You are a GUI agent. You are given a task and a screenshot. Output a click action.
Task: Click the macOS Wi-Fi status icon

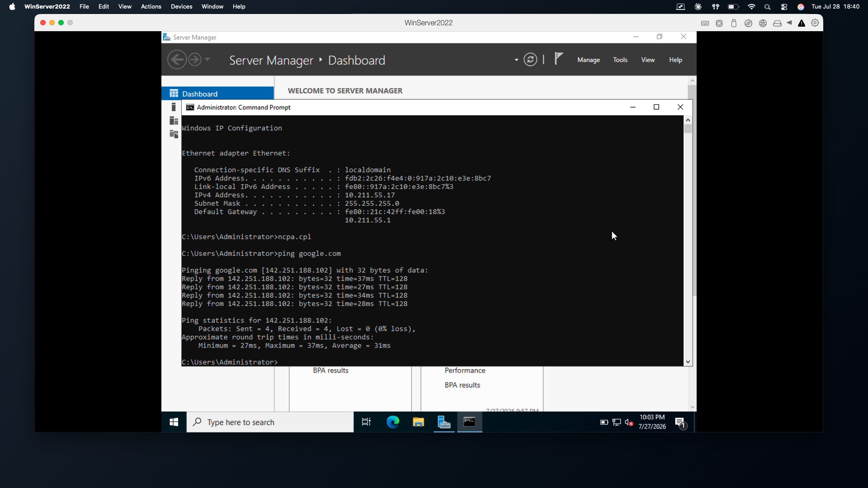click(x=751, y=7)
